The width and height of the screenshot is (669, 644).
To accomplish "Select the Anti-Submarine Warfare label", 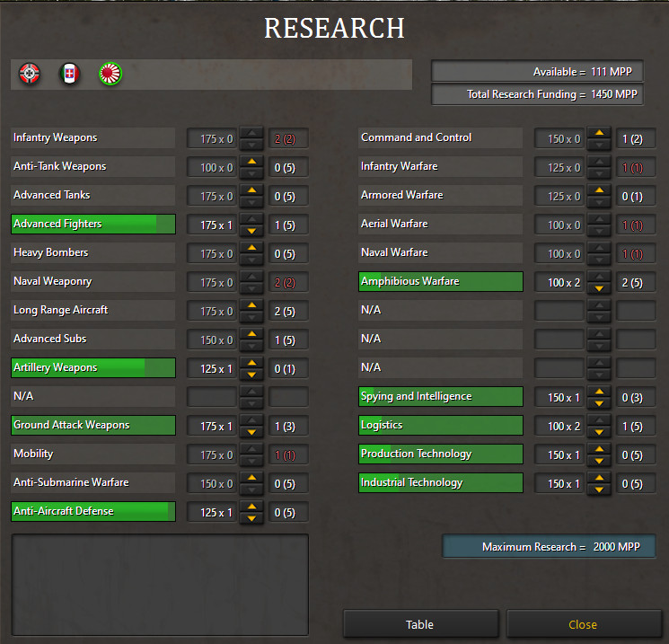I will pos(93,482).
